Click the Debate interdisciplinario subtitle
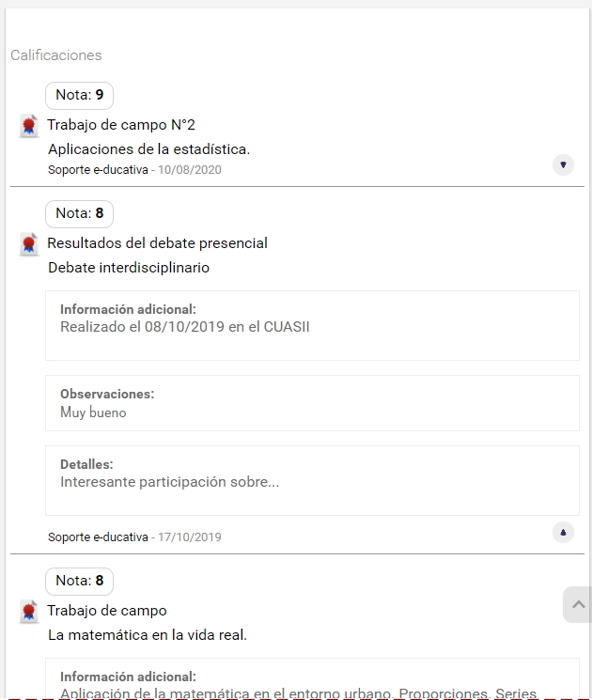 click(x=129, y=268)
